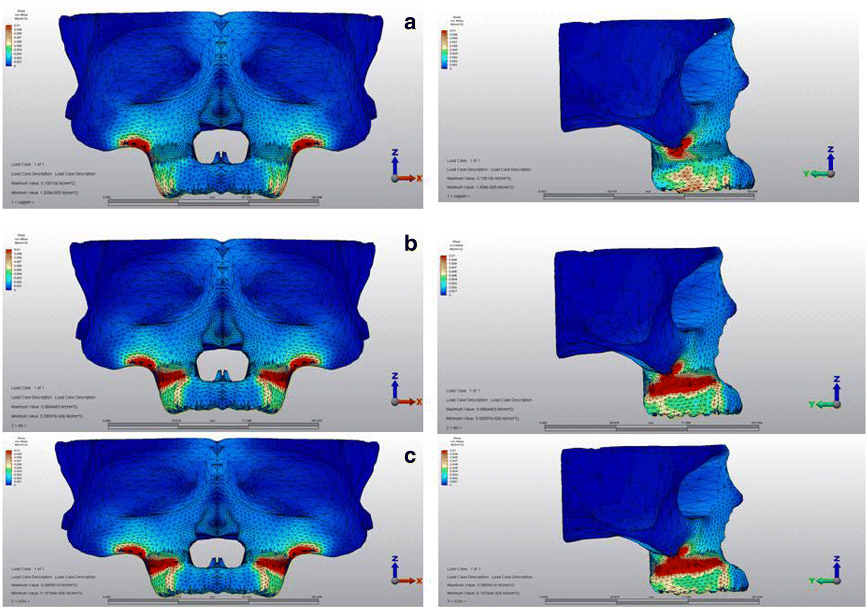Click the 'Maximum Value' line in panel a frontal view

[43, 183]
